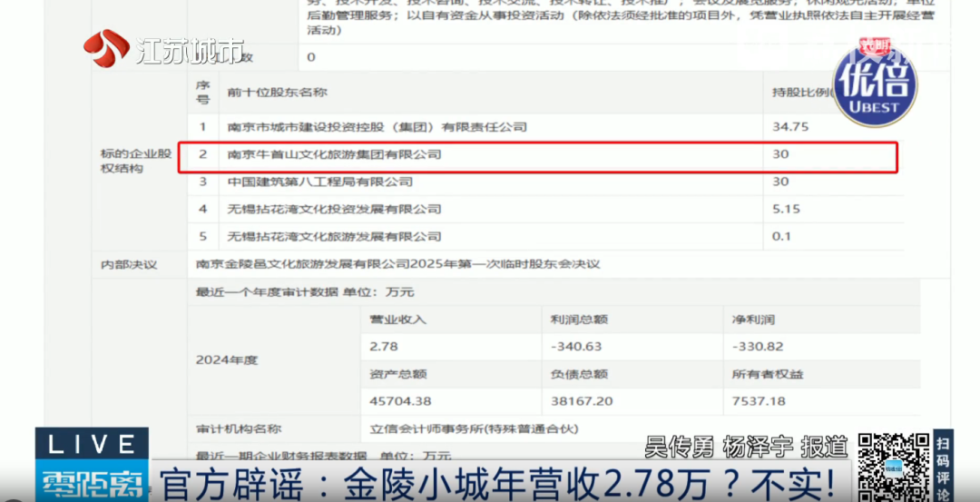Click the 前十位股东名称 column header
Image resolution: width=980 pixels, height=502 pixels.
coord(277,92)
